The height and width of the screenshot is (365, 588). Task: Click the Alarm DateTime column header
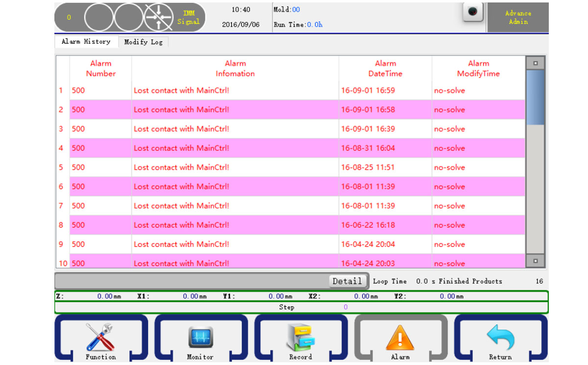click(385, 69)
